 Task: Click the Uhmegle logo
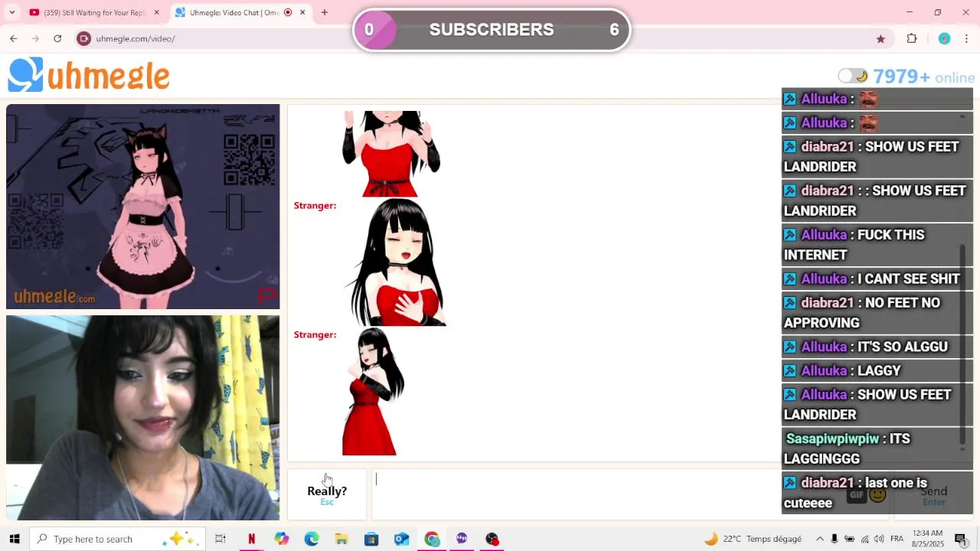point(89,76)
